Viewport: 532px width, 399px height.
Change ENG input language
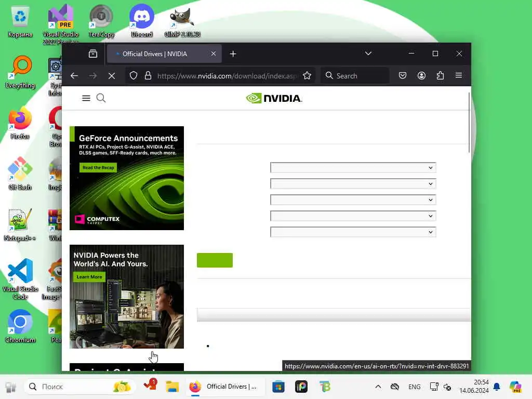pos(414,387)
